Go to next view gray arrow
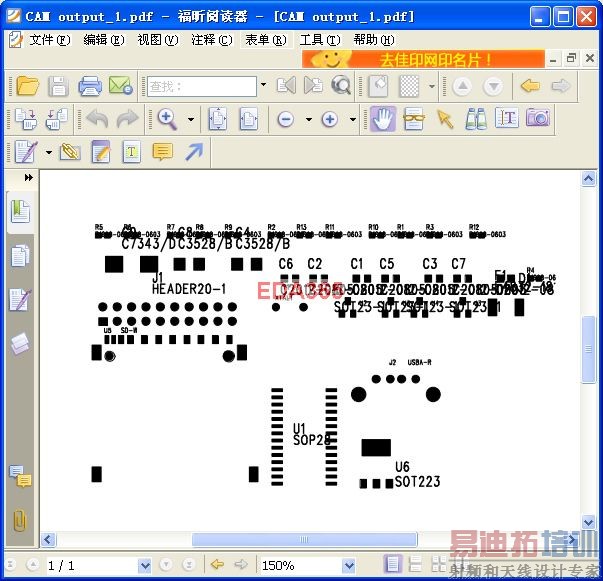 (561, 85)
